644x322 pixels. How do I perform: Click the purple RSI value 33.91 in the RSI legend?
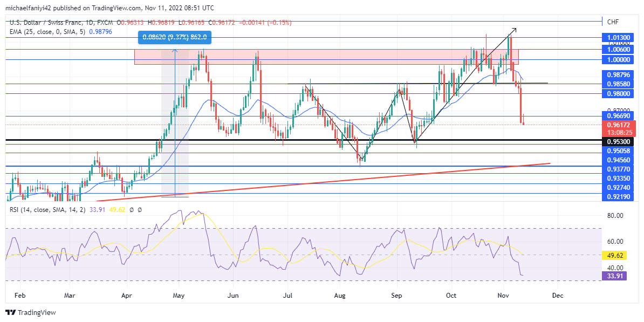point(96,209)
